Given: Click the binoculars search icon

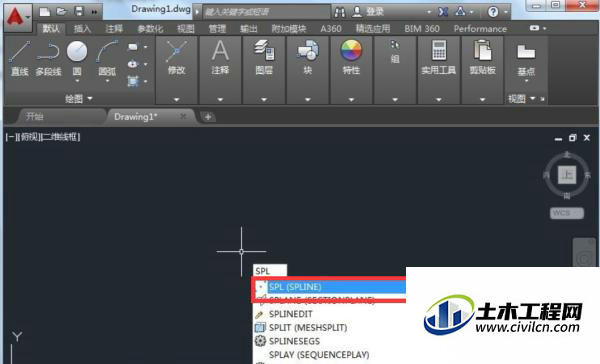Looking at the screenshot, I should click(x=339, y=12).
